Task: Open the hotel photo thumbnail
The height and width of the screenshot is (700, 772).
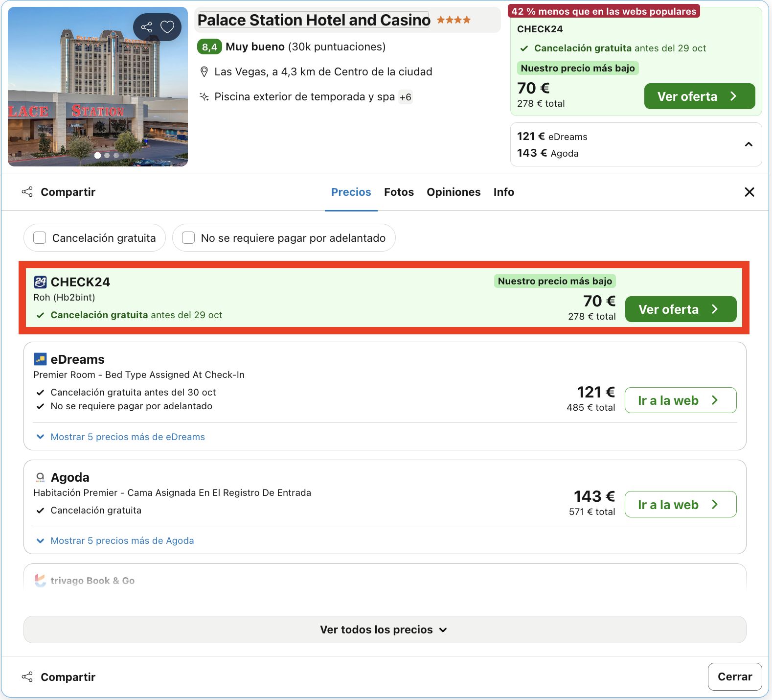Action: pos(98,87)
